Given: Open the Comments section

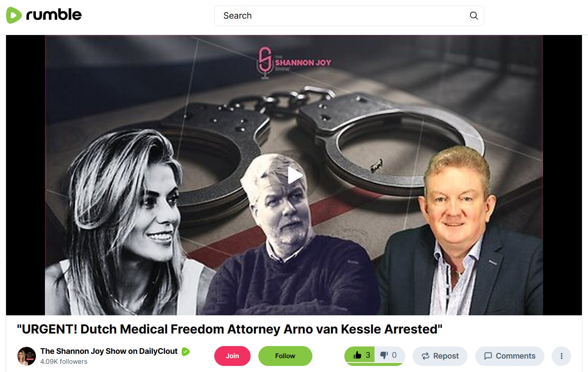Looking at the screenshot, I should pyautogui.click(x=510, y=356).
